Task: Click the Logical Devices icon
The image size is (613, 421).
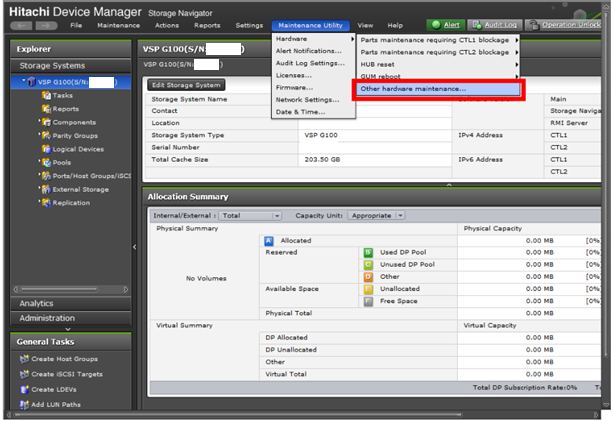Action: tap(46, 149)
